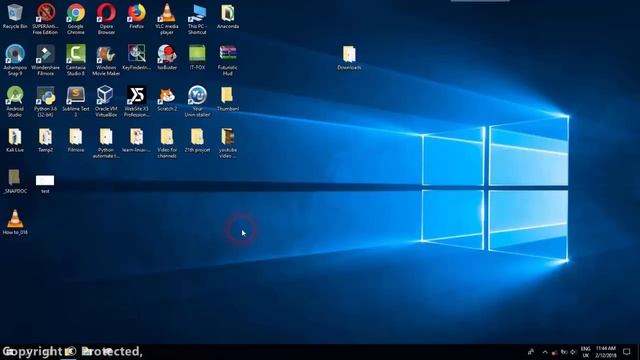Viewport: 640px width, 360px height.
Task: Select Sublime Text 3 icon
Action: (x=76, y=102)
